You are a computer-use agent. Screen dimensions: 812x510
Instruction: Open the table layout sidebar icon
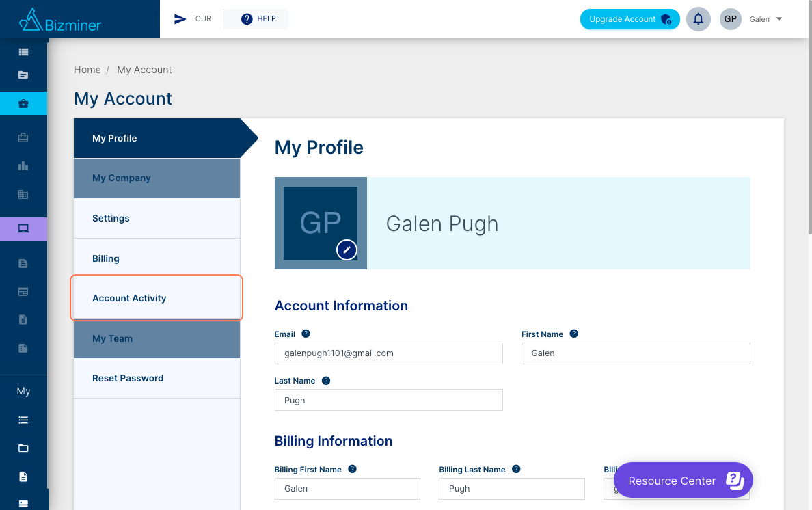pos(23,292)
